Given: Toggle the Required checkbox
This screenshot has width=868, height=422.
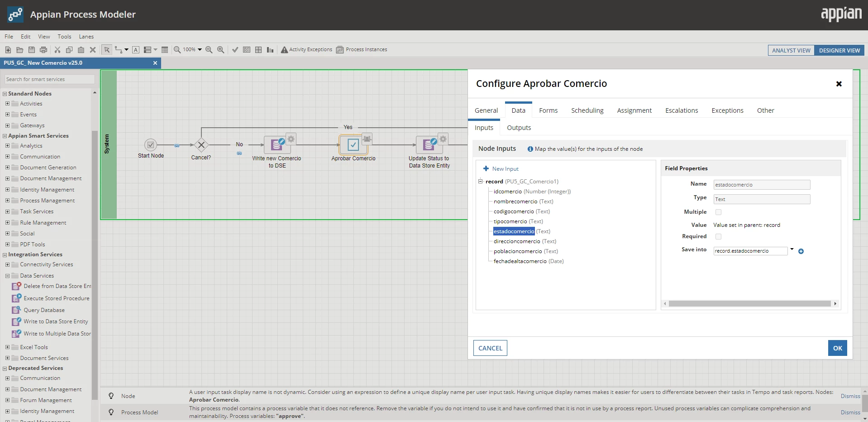Looking at the screenshot, I should pyautogui.click(x=718, y=236).
